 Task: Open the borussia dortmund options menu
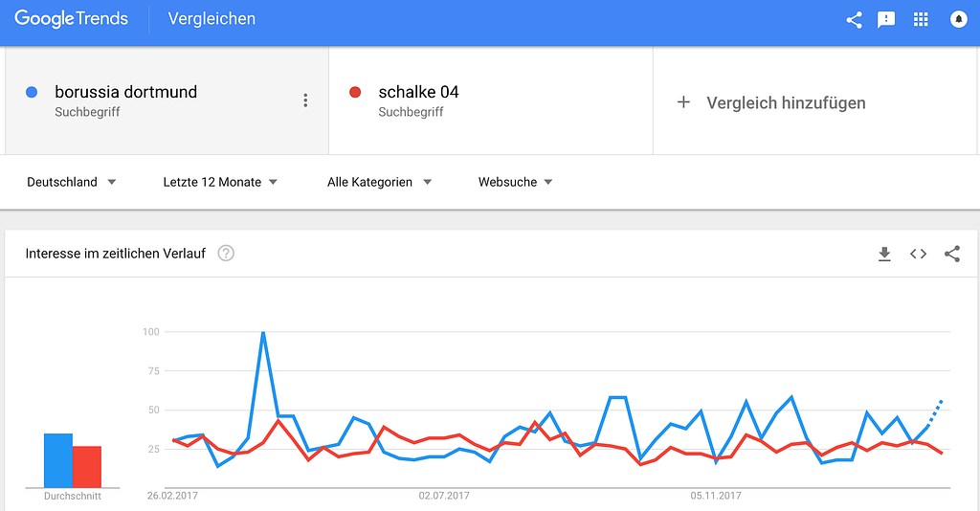pos(305,100)
